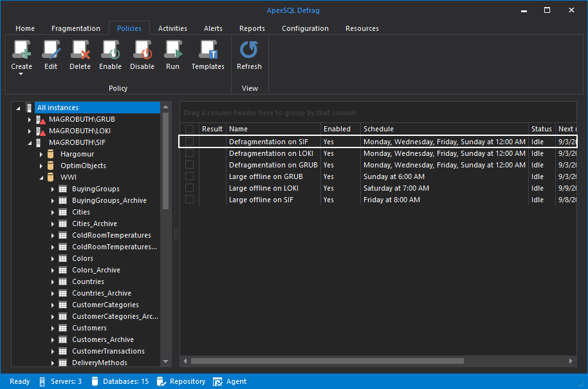The image size is (588, 389).
Task: Open the Resources tab
Action: [x=362, y=28]
